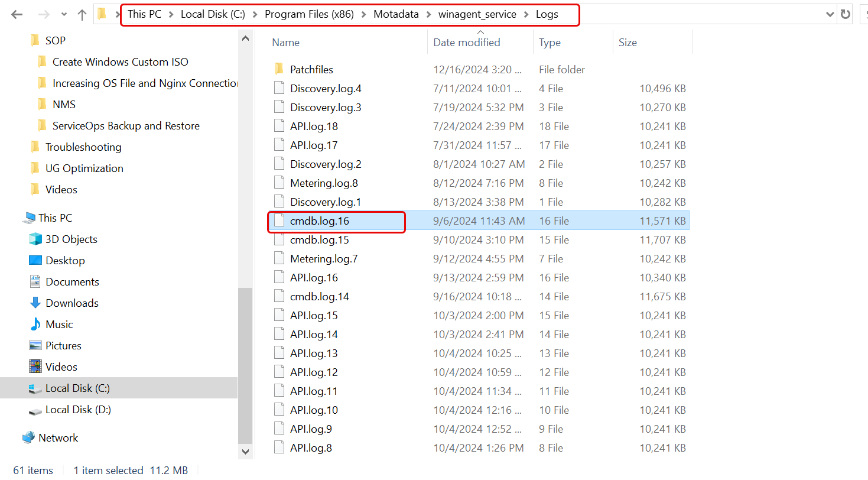Screen dimensions: 868x480
Task: Click the Pictures icon in sidebar
Action: [35, 346]
